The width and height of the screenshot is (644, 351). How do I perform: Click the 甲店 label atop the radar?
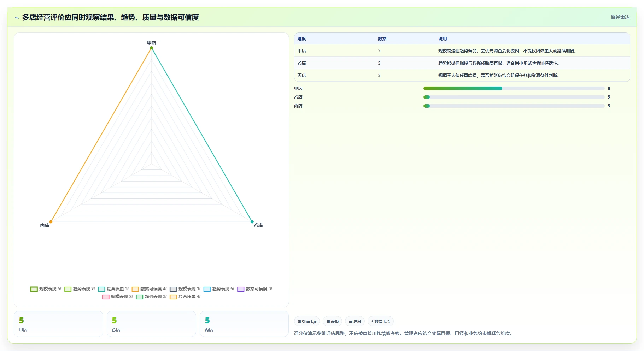point(151,43)
